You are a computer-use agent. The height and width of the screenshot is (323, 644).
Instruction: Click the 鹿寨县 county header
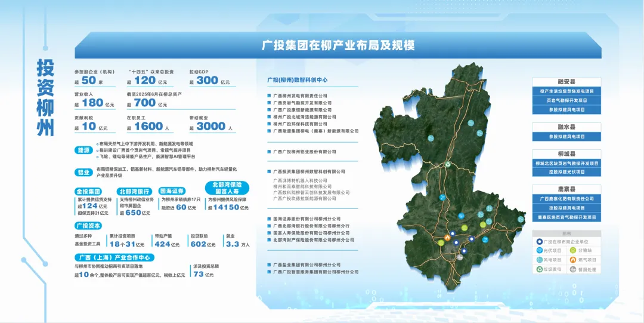point(566,189)
